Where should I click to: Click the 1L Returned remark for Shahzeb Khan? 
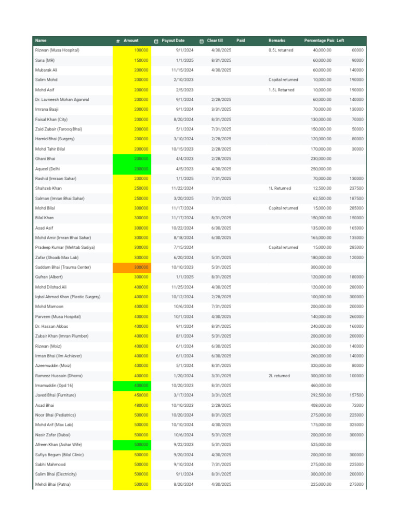click(x=280, y=188)
